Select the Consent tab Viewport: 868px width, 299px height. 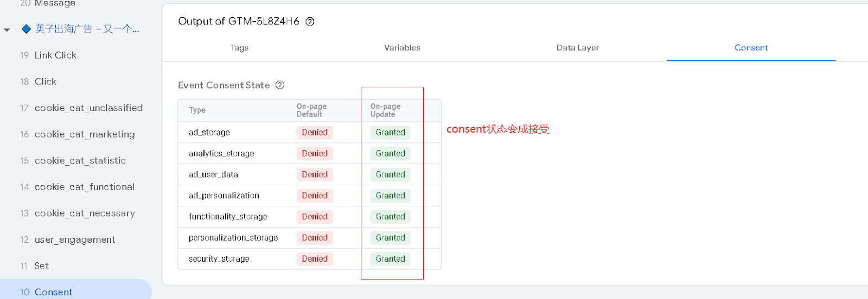pos(751,48)
